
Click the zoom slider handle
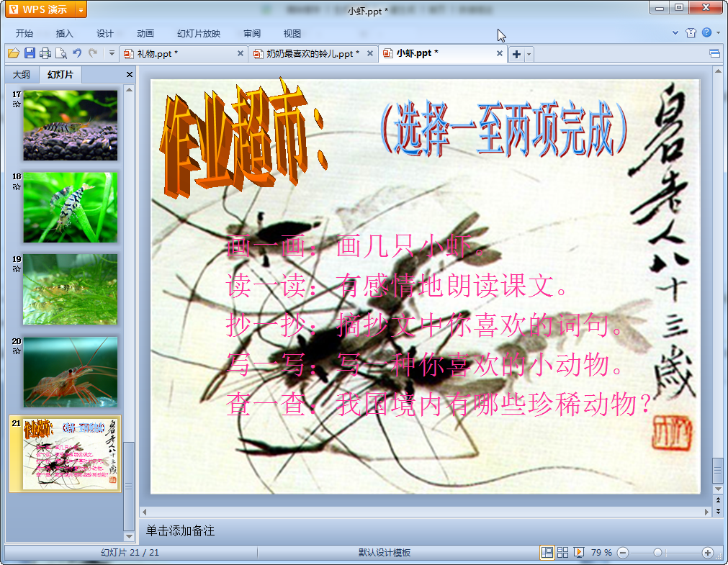(x=657, y=553)
